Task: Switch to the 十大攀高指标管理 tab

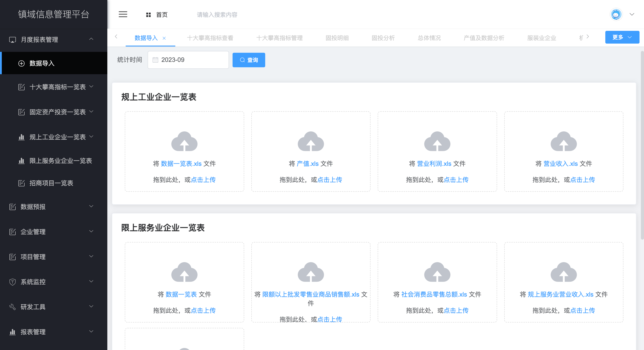Action: 279,38
